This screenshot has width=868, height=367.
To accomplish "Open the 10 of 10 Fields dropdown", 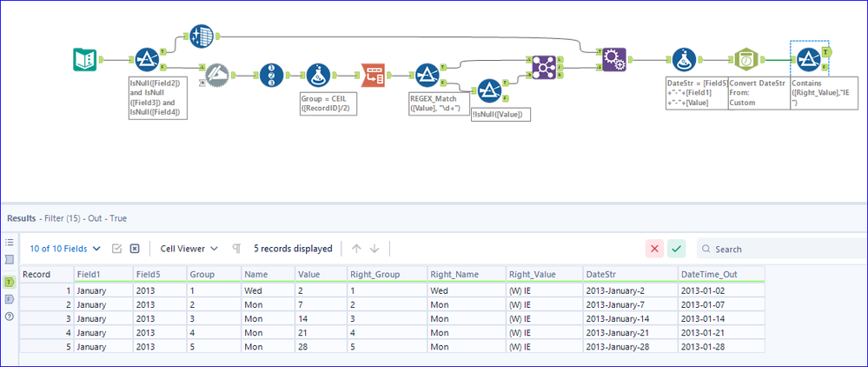I will tap(65, 249).
